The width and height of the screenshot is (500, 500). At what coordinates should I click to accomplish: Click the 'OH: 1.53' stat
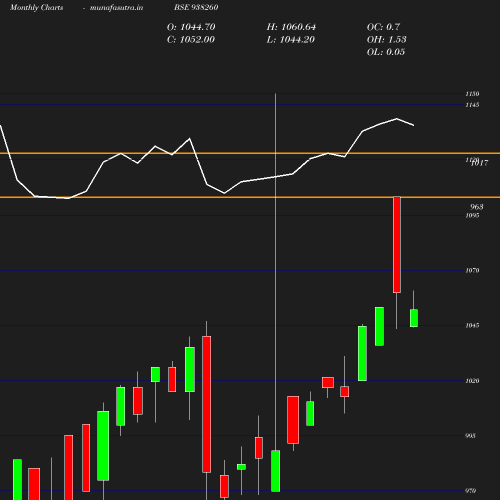[387, 40]
